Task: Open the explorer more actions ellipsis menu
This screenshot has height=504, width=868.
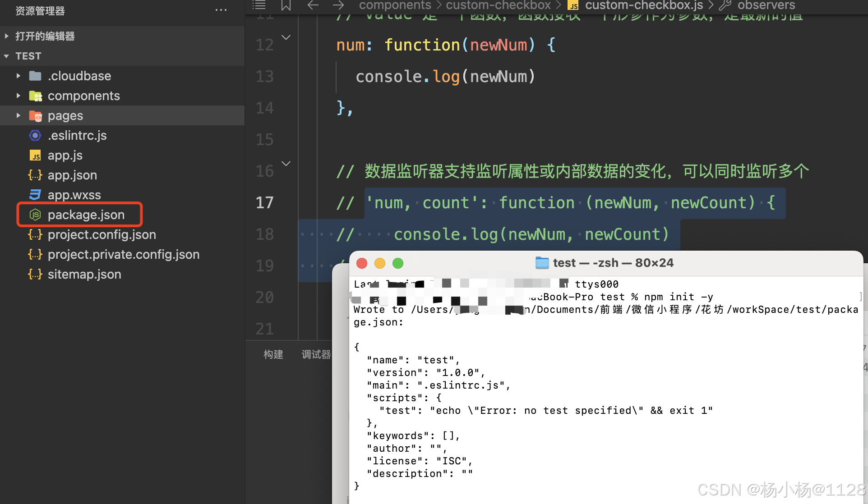Action: (x=221, y=10)
